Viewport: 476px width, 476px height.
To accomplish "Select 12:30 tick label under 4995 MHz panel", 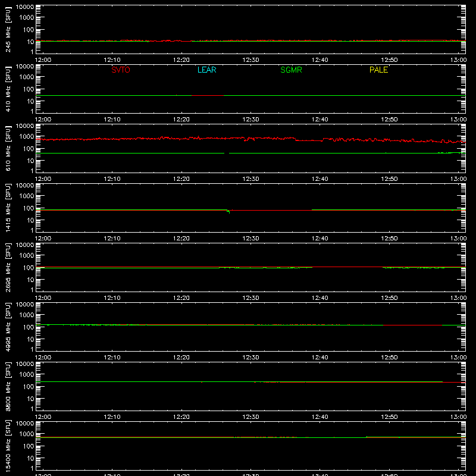I will click(x=250, y=358).
